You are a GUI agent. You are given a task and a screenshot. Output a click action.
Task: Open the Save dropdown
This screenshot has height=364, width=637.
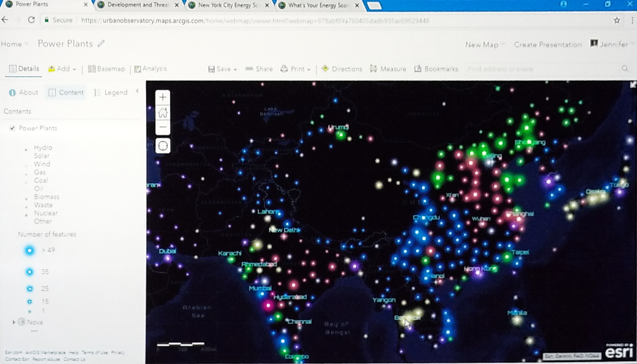[x=222, y=69]
